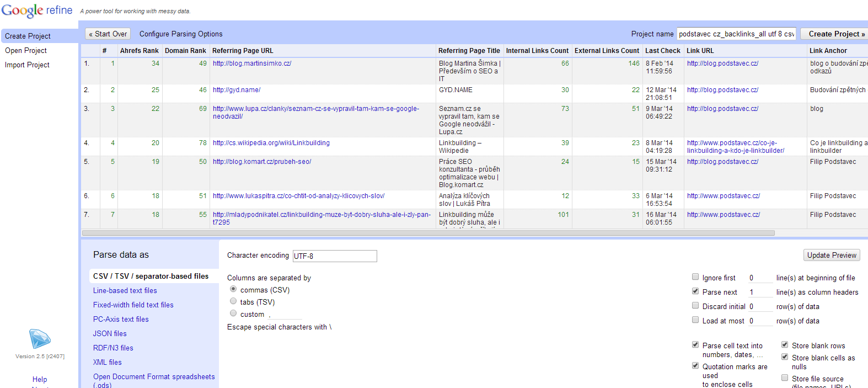The width and height of the screenshot is (868, 388).
Task: Click the Start Over button
Action: click(108, 34)
